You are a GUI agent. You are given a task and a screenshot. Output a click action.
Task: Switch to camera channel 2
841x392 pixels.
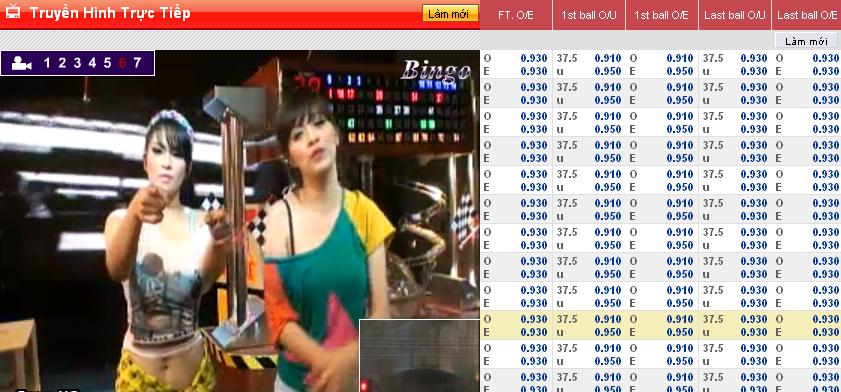(x=62, y=63)
